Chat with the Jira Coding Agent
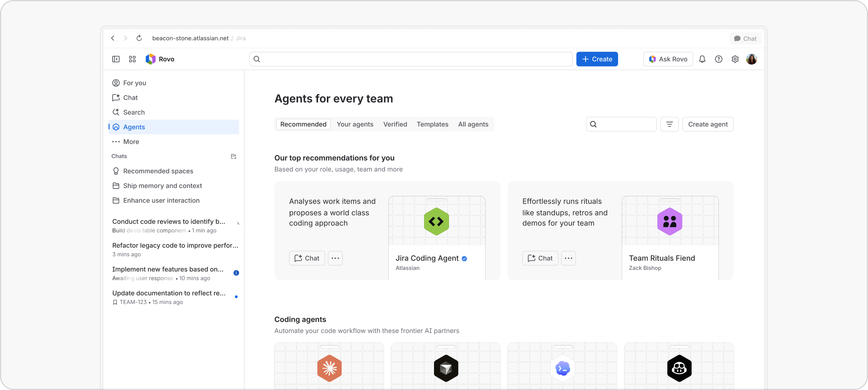This screenshot has width=868, height=390. (307, 258)
